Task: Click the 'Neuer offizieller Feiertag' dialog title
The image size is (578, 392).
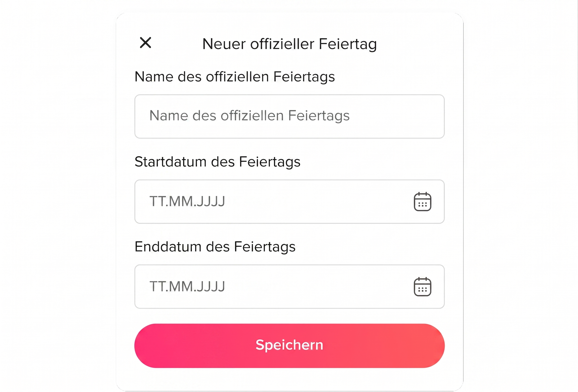Action: (289, 44)
